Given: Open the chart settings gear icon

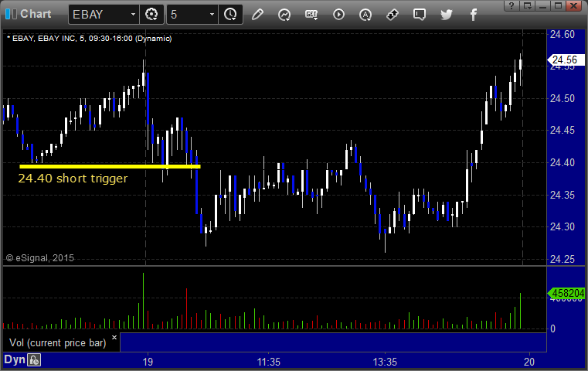Looking at the screenshot, I should 151,15.
